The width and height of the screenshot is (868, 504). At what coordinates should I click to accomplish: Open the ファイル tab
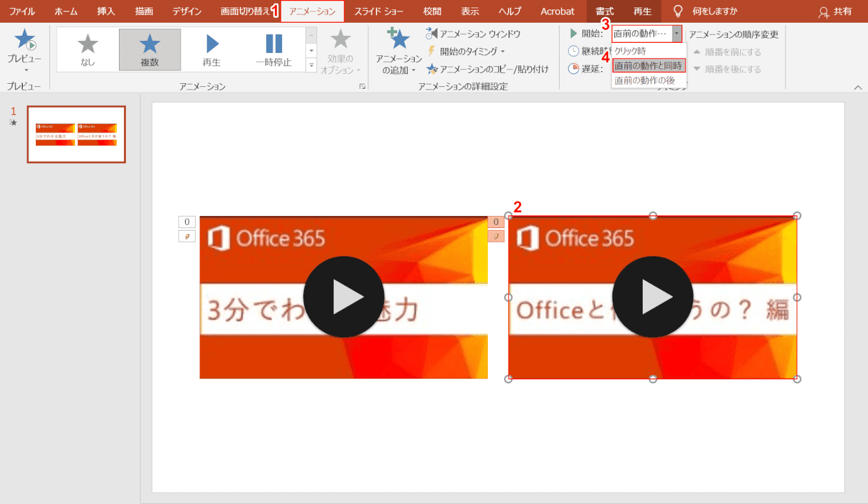click(x=22, y=11)
